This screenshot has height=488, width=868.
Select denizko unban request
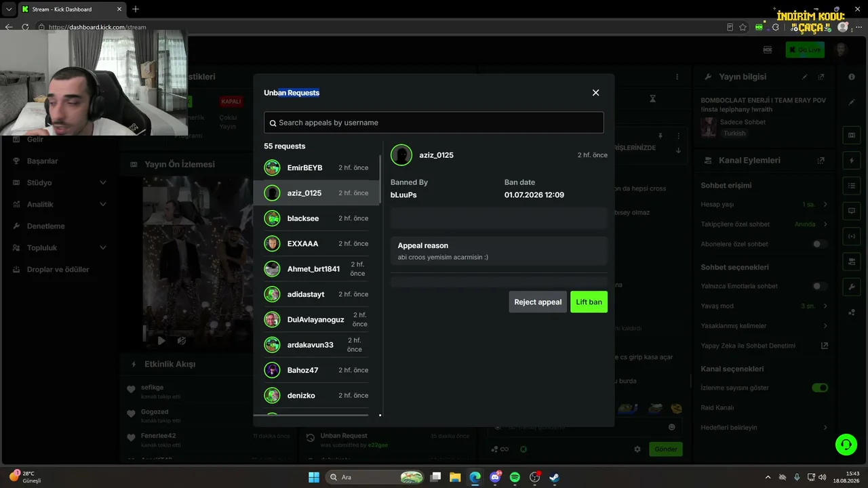(317, 395)
